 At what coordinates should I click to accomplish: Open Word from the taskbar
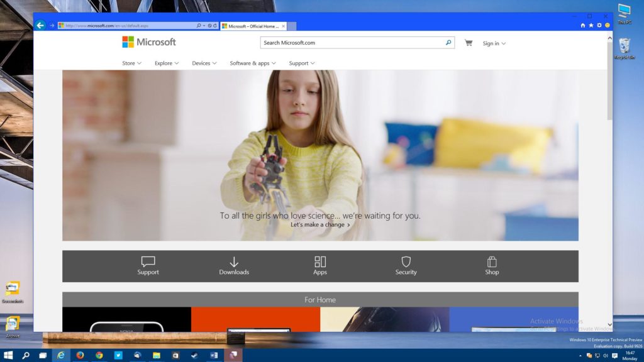click(x=214, y=355)
